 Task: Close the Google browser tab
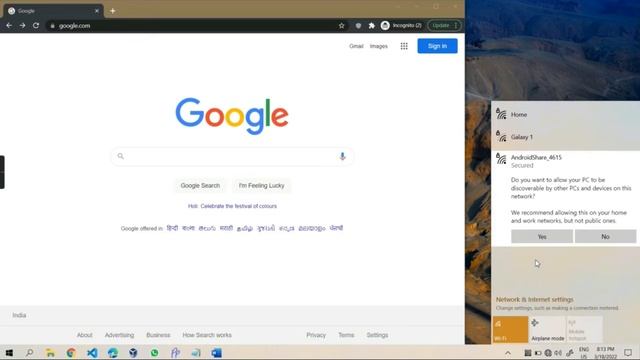[97, 11]
